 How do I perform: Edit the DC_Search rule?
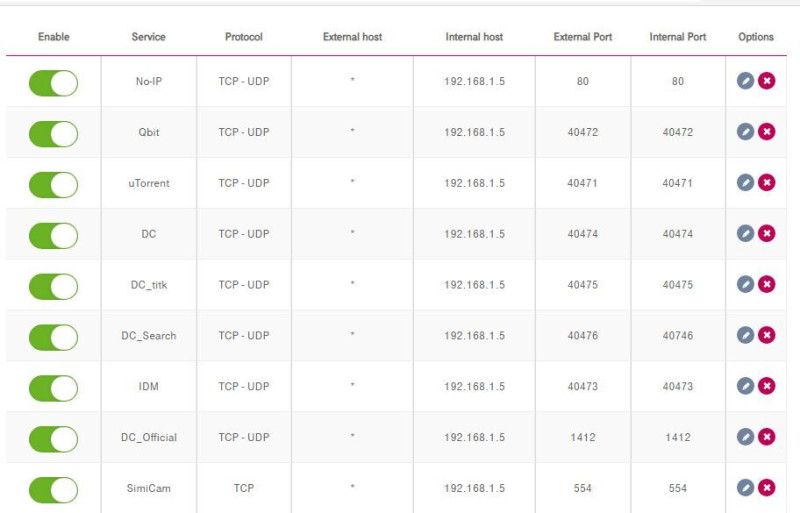click(x=745, y=335)
